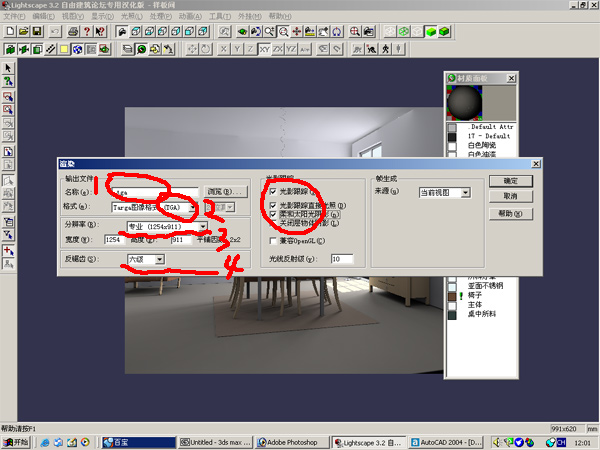This screenshot has width=600, height=450.
Task: Switch to Untitled - 3ds max in taskbar
Action: point(216,442)
